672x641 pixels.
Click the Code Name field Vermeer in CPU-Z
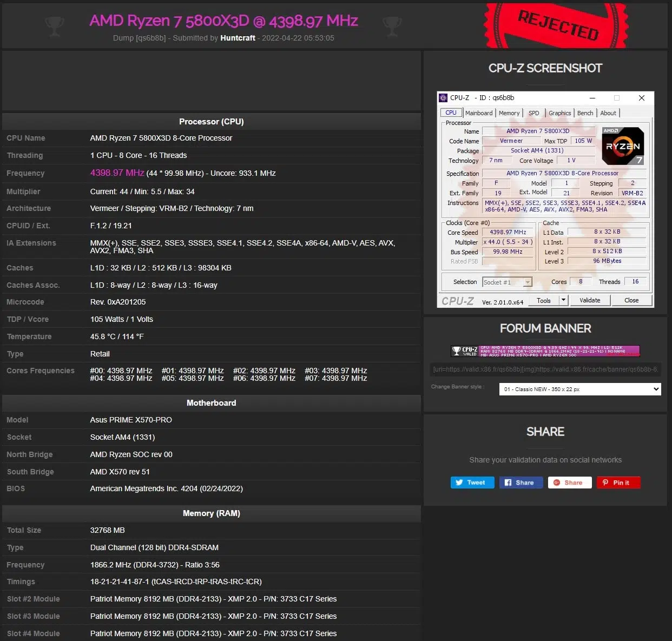[x=511, y=141]
